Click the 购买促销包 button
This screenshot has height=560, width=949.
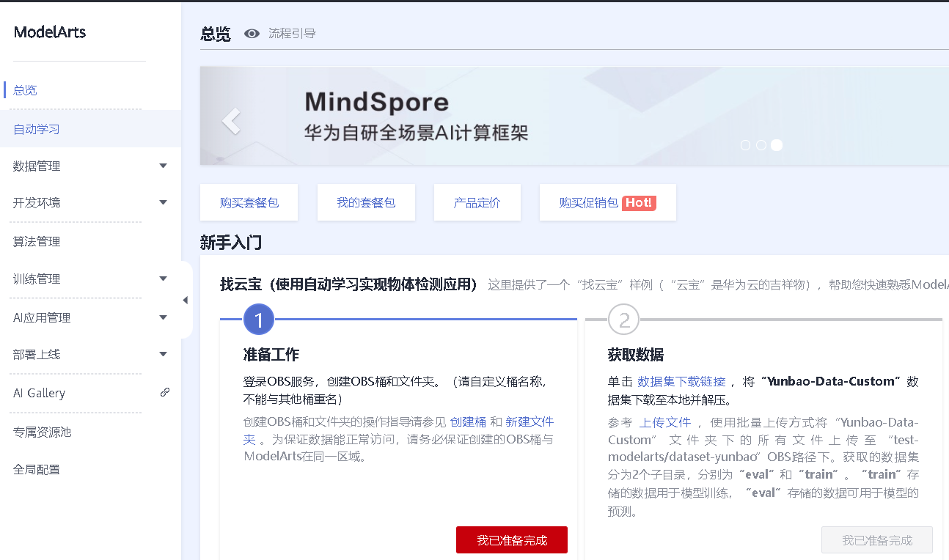(607, 202)
